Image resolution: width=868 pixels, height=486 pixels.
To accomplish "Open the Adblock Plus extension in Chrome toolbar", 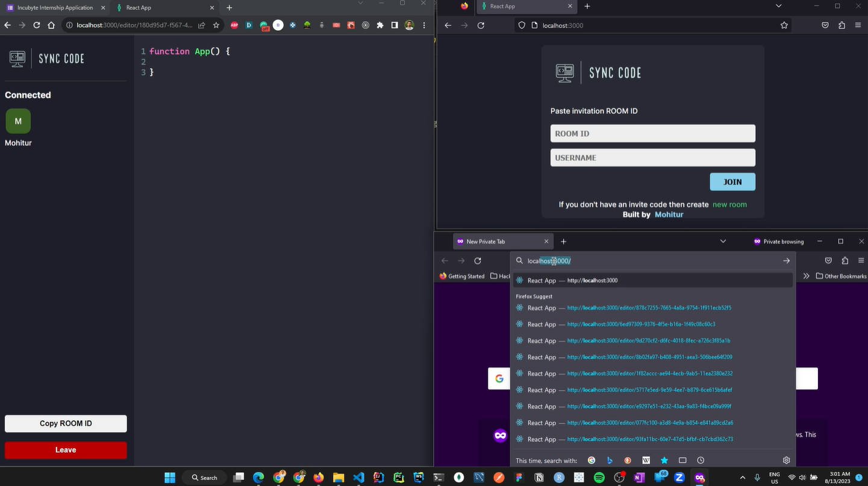I will 234,25.
